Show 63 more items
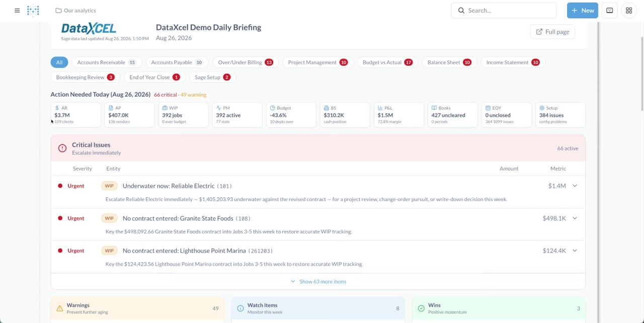Viewport: 644px width, 323px height. [318, 282]
